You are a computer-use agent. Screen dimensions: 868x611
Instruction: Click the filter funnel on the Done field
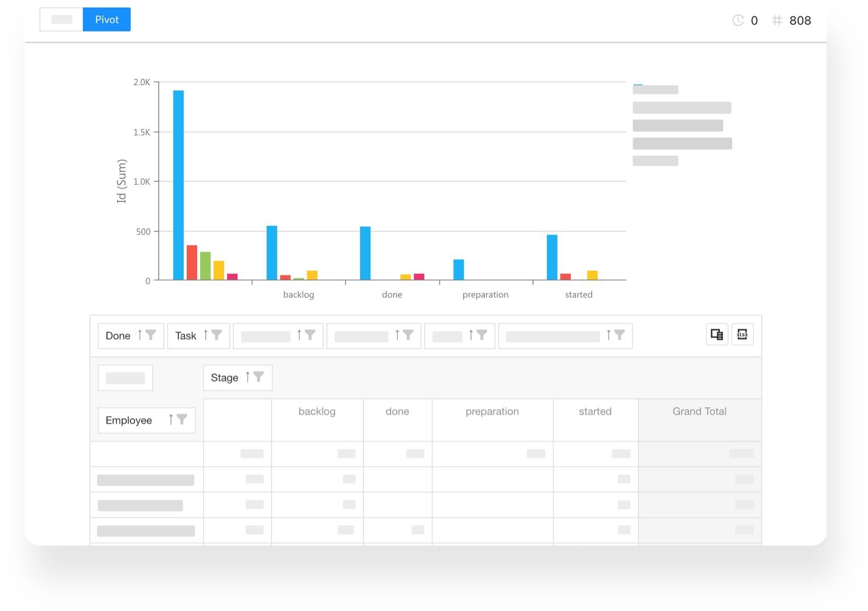point(151,335)
